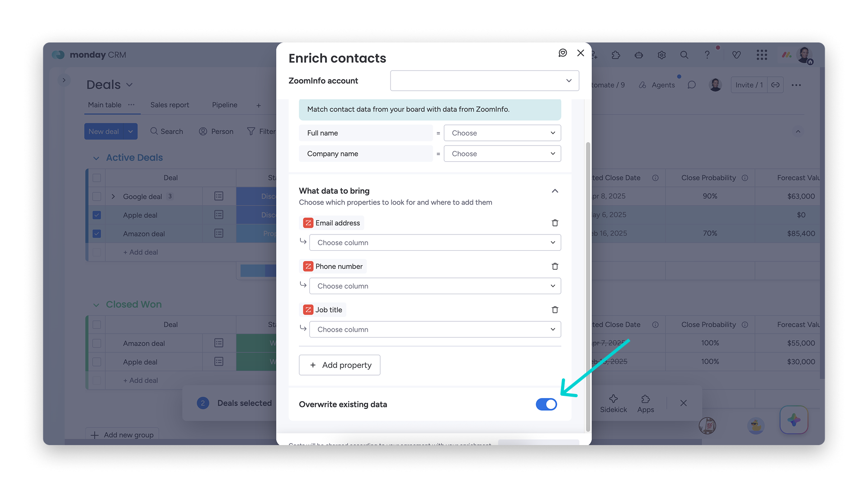Click the Add property button
The width and height of the screenshot is (868, 488).
(340, 365)
